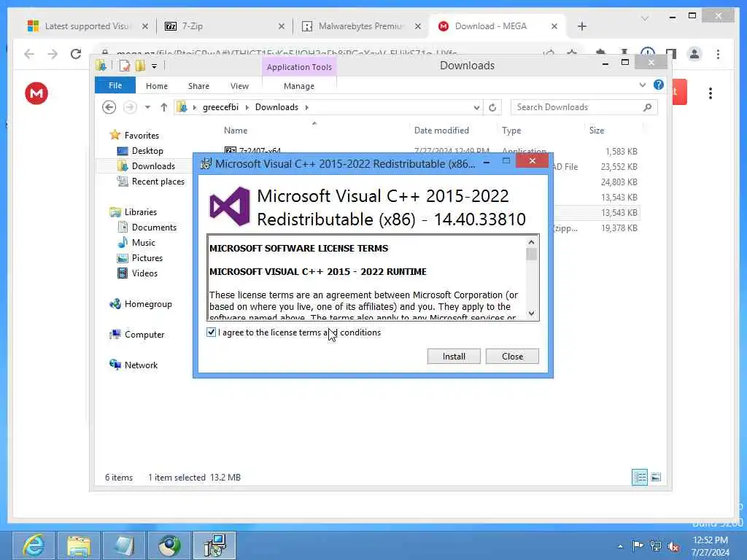Click the Properties icon in quick access toolbar

[x=124, y=66]
